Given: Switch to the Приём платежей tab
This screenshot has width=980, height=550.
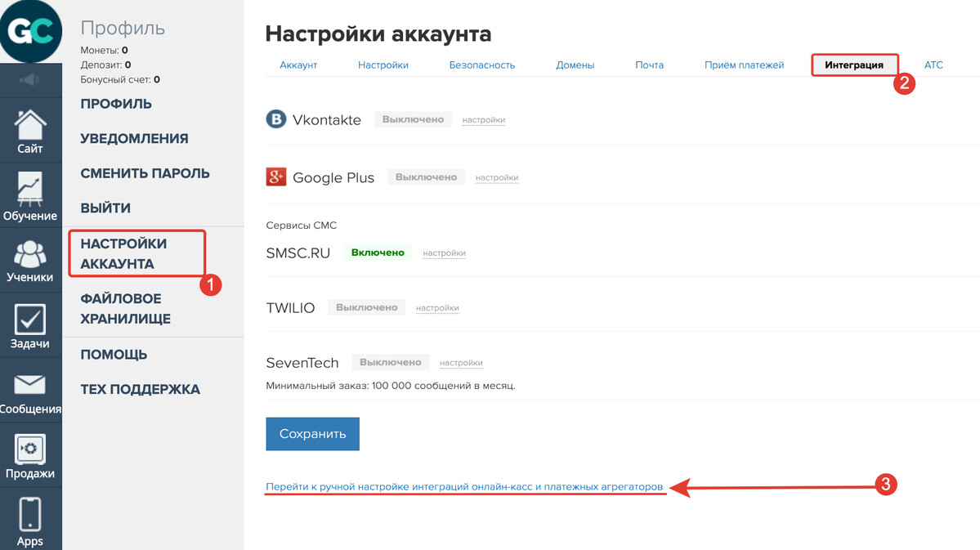Looking at the screenshot, I should (x=744, y=65).
